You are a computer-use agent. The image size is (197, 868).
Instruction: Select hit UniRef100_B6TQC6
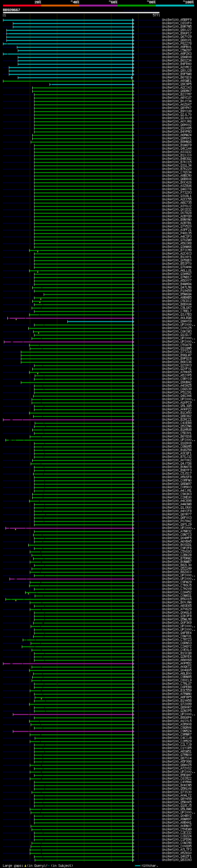point(177,78)
